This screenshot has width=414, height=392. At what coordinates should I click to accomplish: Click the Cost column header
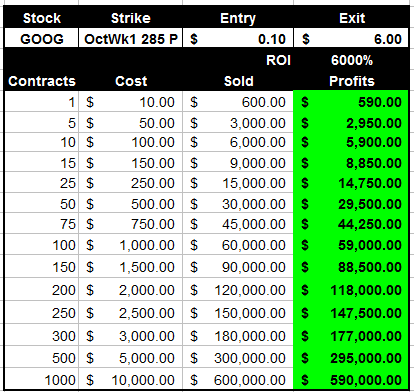pyautogui.click(x=131, y=81)
